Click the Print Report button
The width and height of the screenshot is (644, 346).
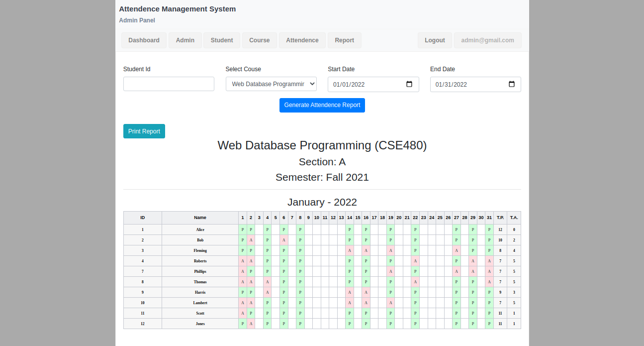(144, 131)
